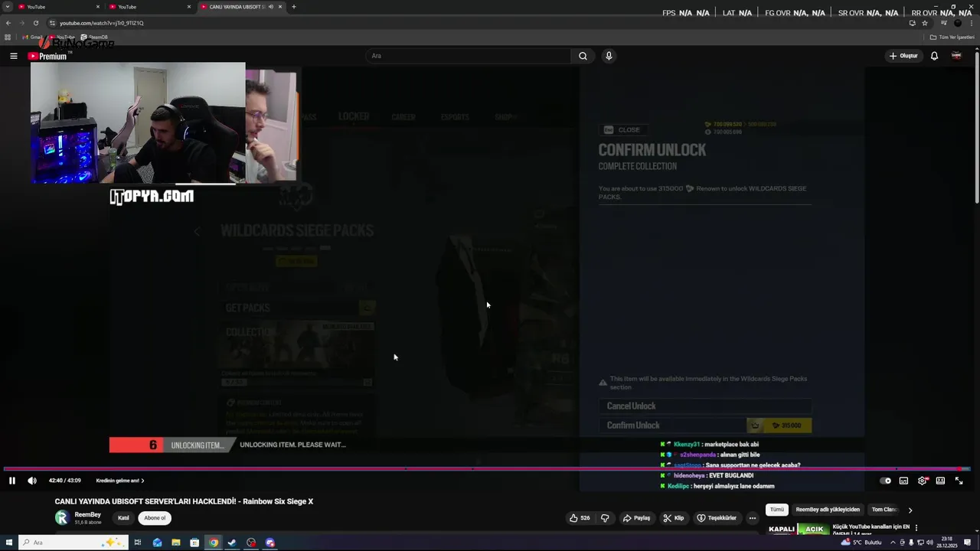Open the tab search dropdown
The width and height of the screenshot is (980, 551).
(8, 7)
